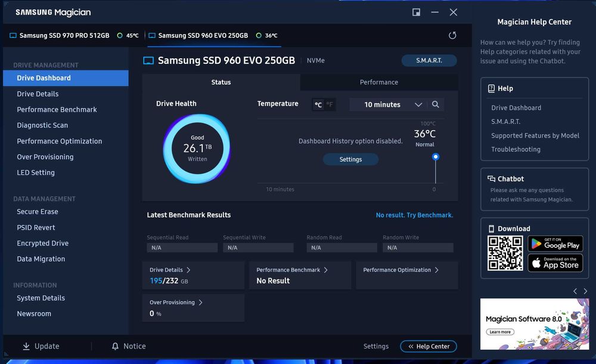
Task: Expand Performance Optimization card chevron
Action: click(436, 270)
